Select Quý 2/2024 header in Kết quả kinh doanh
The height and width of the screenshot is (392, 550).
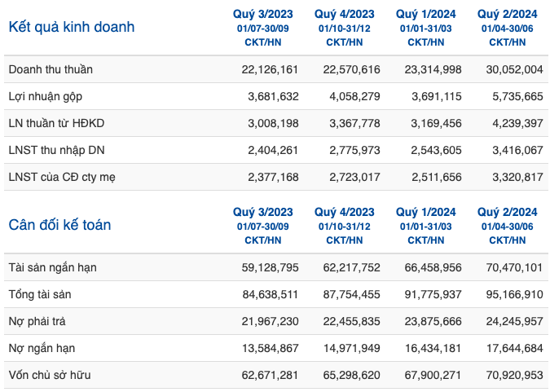[507, 14]
